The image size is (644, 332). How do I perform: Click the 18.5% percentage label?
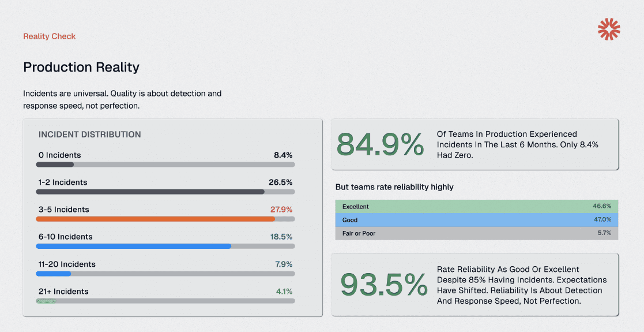(x=281, y=237)
